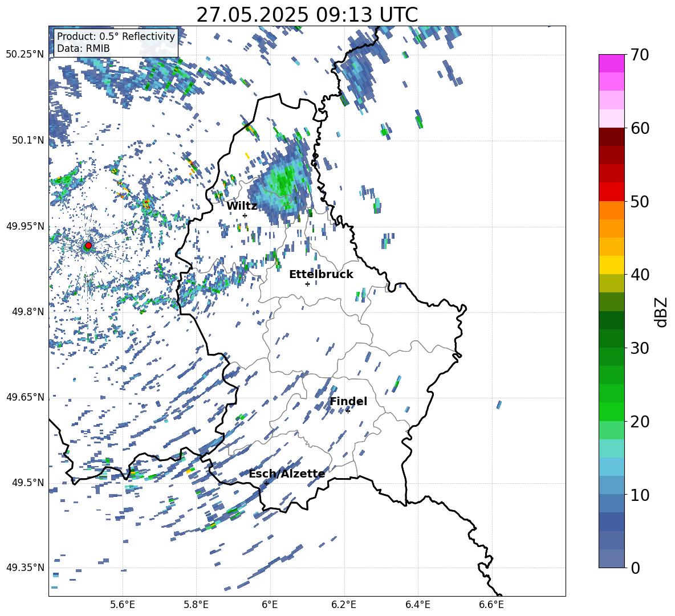Click the bottom 0 dBZ colorbar swatch
Screen dimensions: 675x616
[x=611, y=558]
